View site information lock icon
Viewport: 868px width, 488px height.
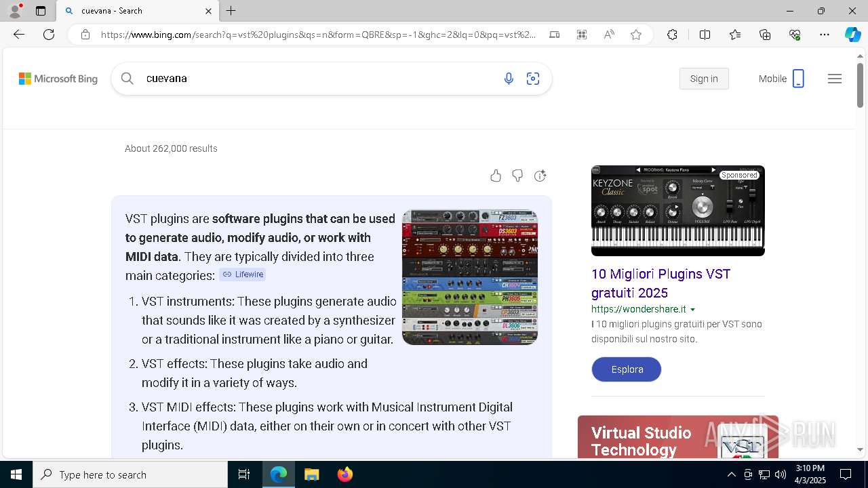tap(85, 35)
